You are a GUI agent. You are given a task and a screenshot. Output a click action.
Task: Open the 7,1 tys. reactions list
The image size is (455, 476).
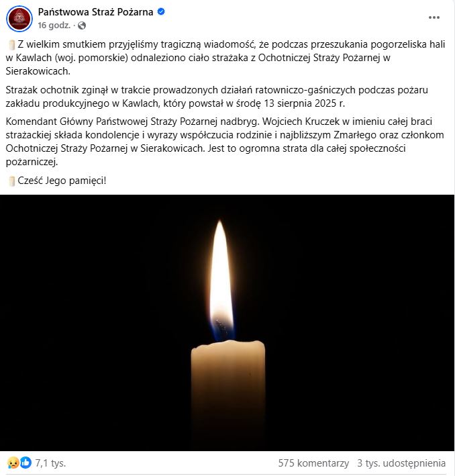[x=50, y=463]
